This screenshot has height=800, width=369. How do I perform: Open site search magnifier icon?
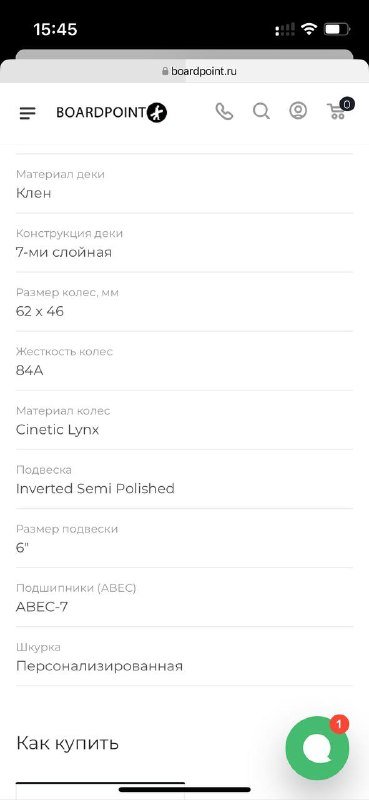(x=261, y=111)
